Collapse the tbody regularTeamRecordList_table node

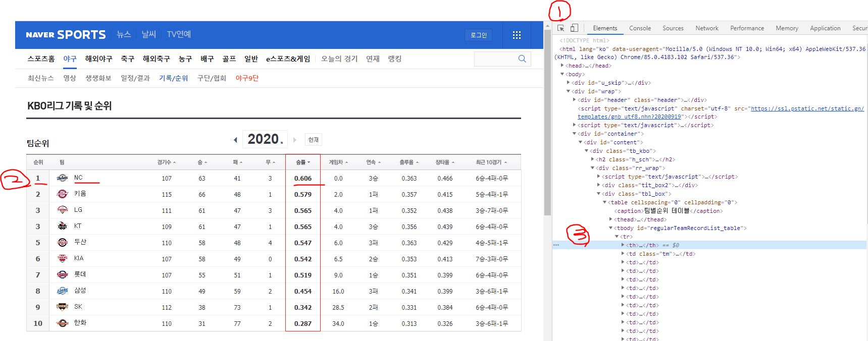point(611,228)
